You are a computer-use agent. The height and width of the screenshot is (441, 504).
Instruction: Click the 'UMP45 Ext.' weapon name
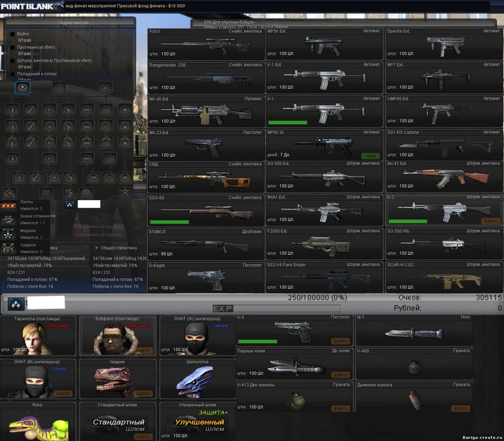[398, 99]
